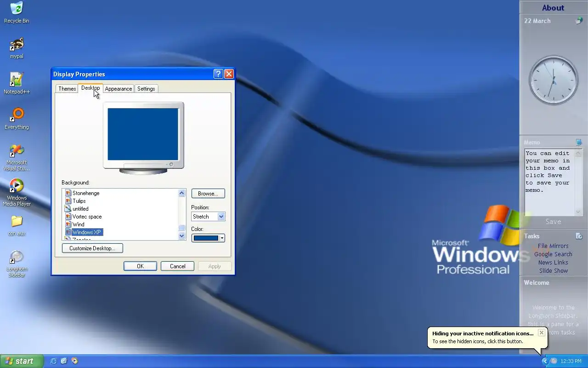This screenshot has width=588, height=368.
Task: Select the Stonehenge background
Action: click(x=85, y=193)
